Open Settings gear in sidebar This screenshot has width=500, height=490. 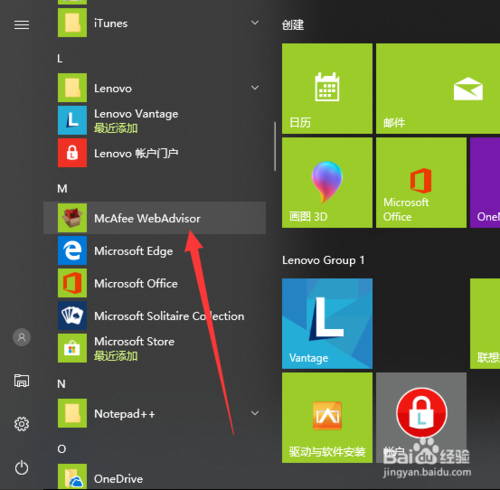[x=22, y=424]
